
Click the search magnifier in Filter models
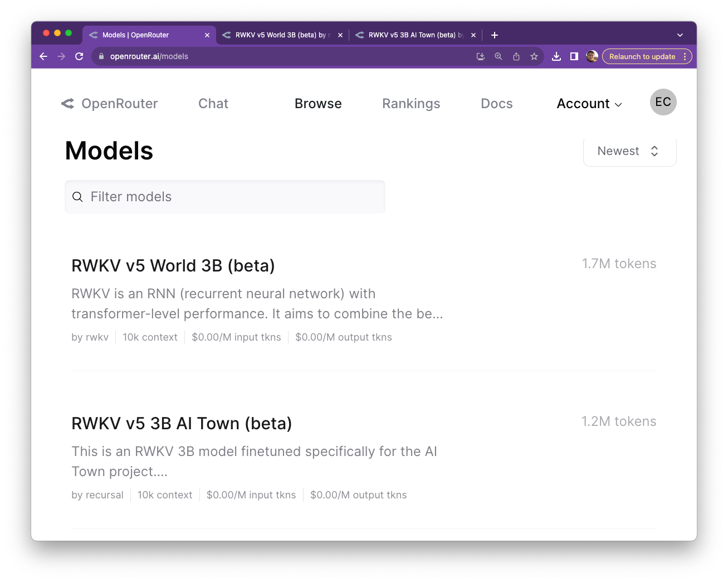(78, 197)
